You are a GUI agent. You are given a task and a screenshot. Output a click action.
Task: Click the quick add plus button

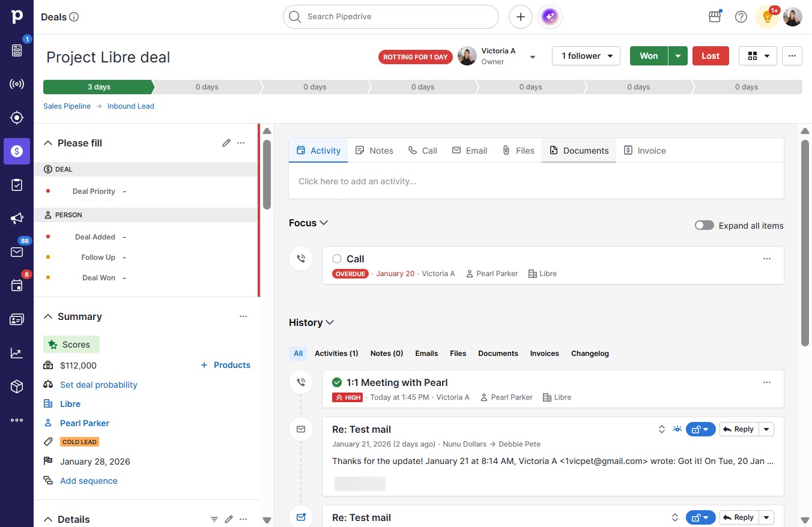tap(521, 17)
